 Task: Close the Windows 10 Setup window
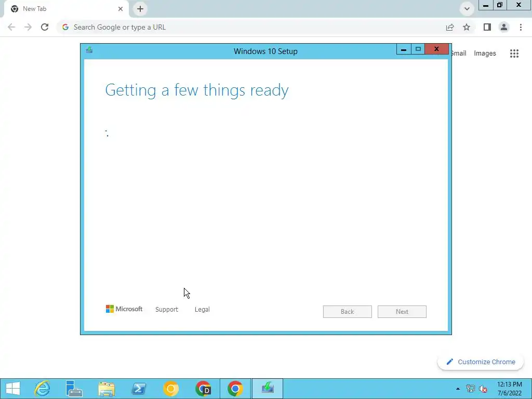[436, 49]
